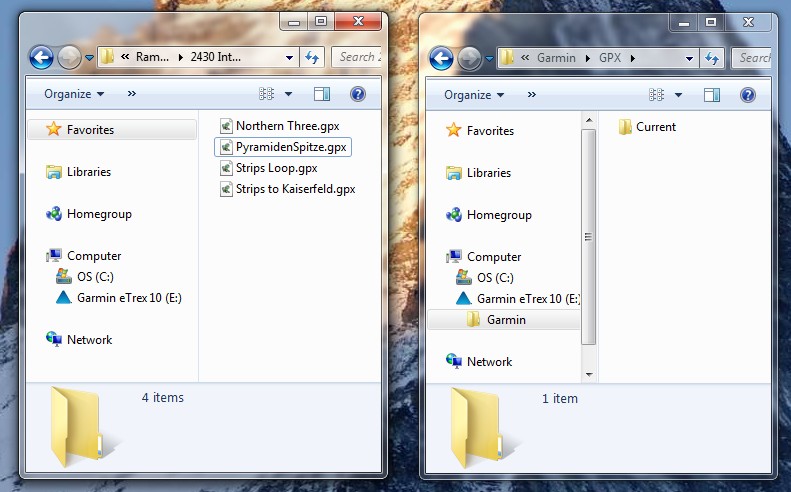Select the Garmin folder in right navigation tree

coord(506,320)
